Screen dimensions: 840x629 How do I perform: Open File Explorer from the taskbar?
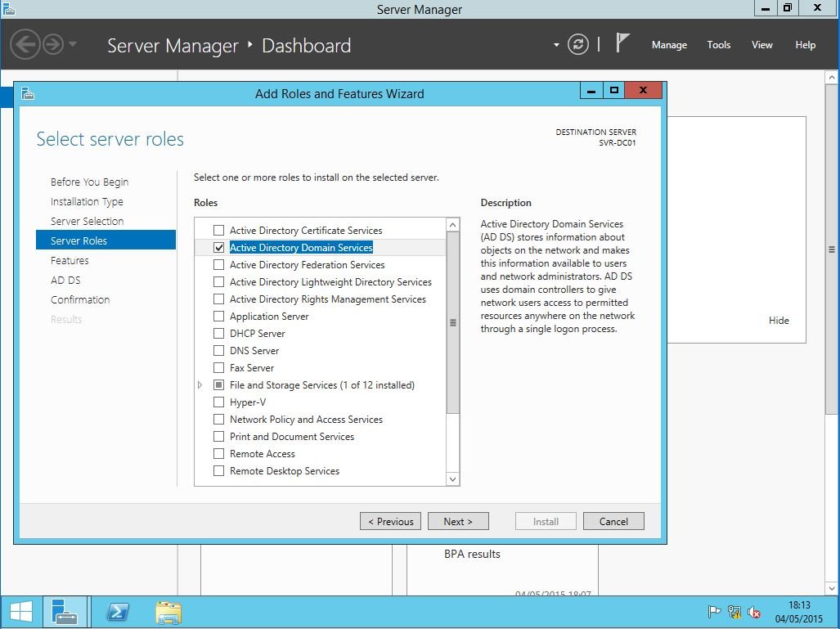click(x=168, y=612)
